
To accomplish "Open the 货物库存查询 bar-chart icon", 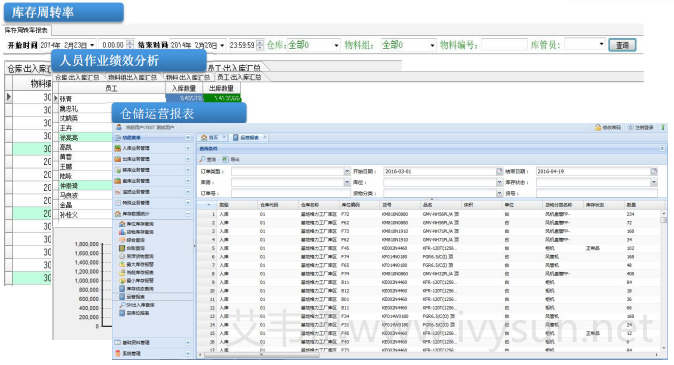I will (x=122, y=232).
